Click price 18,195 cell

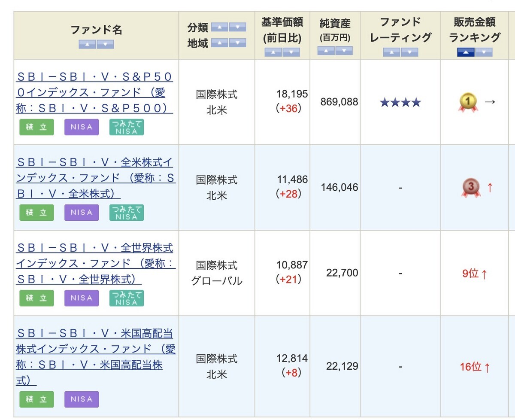coord(292,94)
